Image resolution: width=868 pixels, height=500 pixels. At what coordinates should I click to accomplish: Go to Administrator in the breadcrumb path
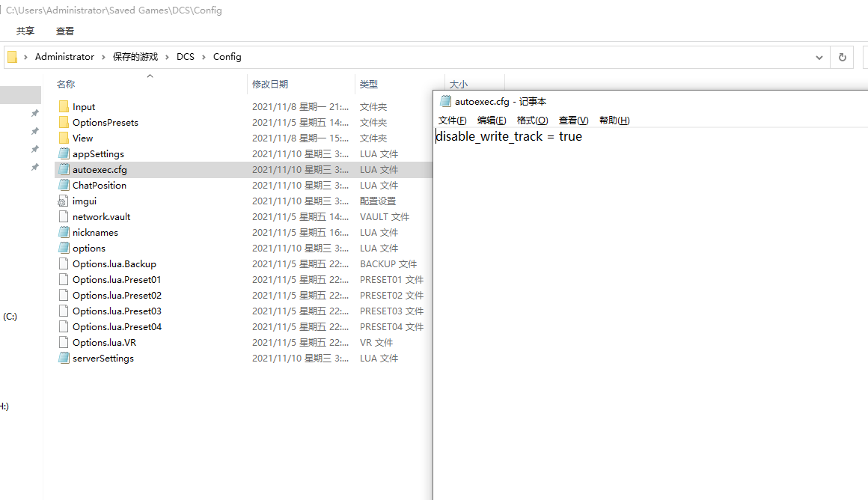point(64,56)
